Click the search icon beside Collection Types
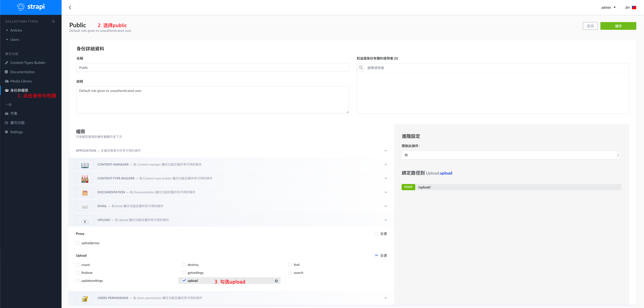Viewport: 644px width, 308px height. (53, 22)
